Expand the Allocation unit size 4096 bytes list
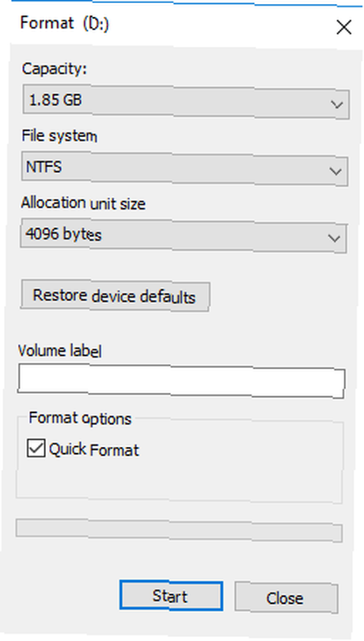Screen dimensions: 364x641 pyautogui.click(x=183, y=237)
